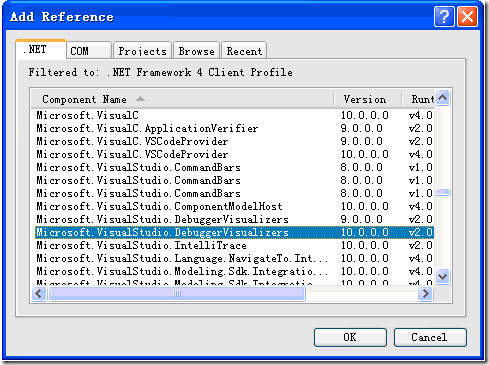This screenshot has width=489, height=365.
Task: Click runtime v2.0 in the IntelliTrace row
Action: 421,245
